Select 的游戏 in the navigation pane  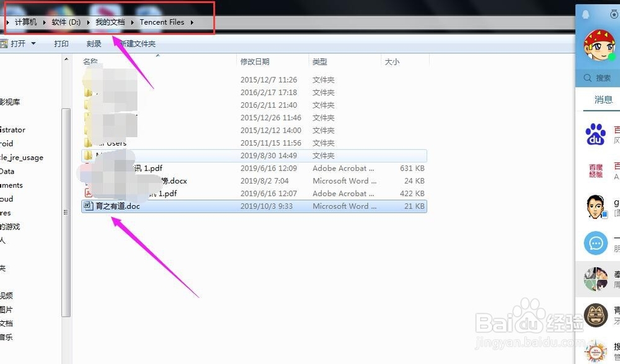tap(10, 227)
